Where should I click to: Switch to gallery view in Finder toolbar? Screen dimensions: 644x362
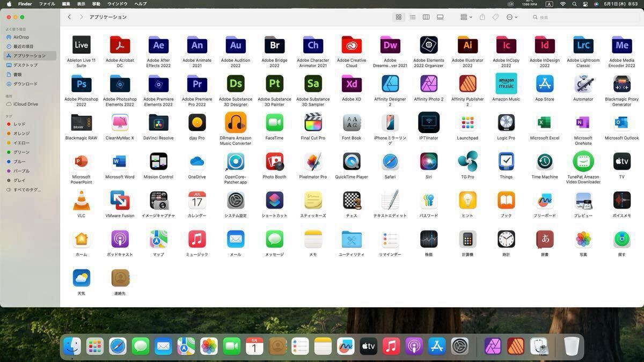[x=440, y=17]
